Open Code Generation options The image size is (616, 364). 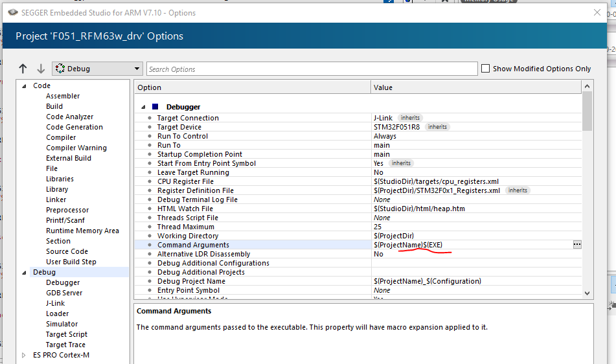[74, 127]
